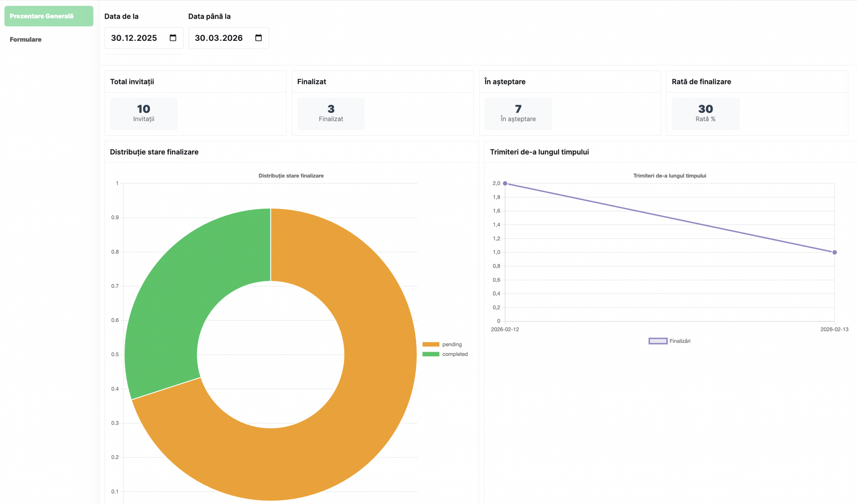Click the 'pending' legend label

452,344
